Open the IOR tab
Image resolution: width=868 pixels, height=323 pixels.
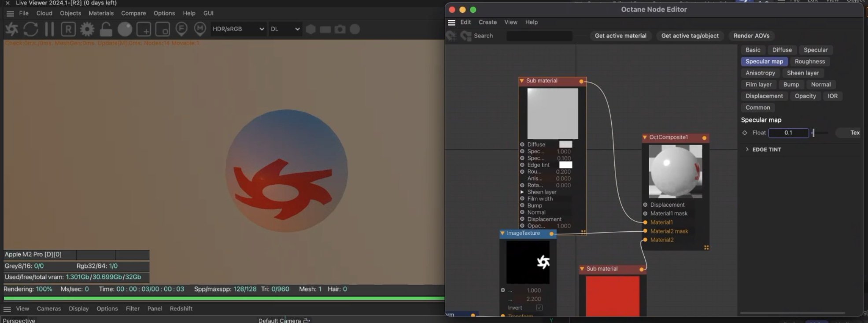coord(832,96)
